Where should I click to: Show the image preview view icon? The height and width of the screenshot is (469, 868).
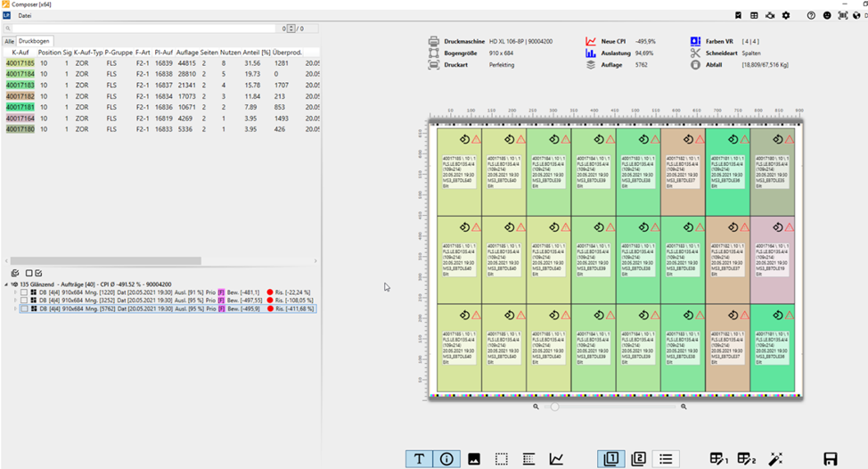pyautogui.click(x=474, y=459)
